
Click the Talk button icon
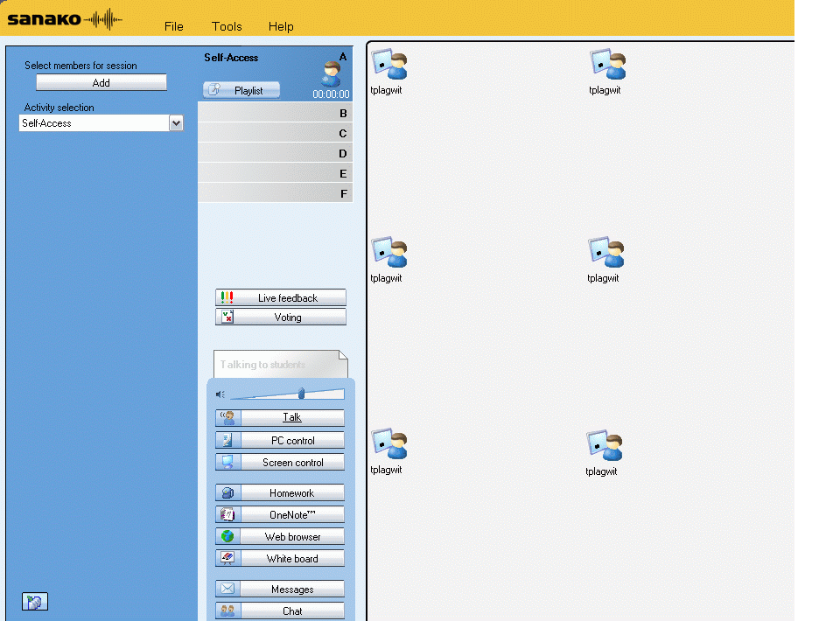pyautogui.click(x=227, y=418)
